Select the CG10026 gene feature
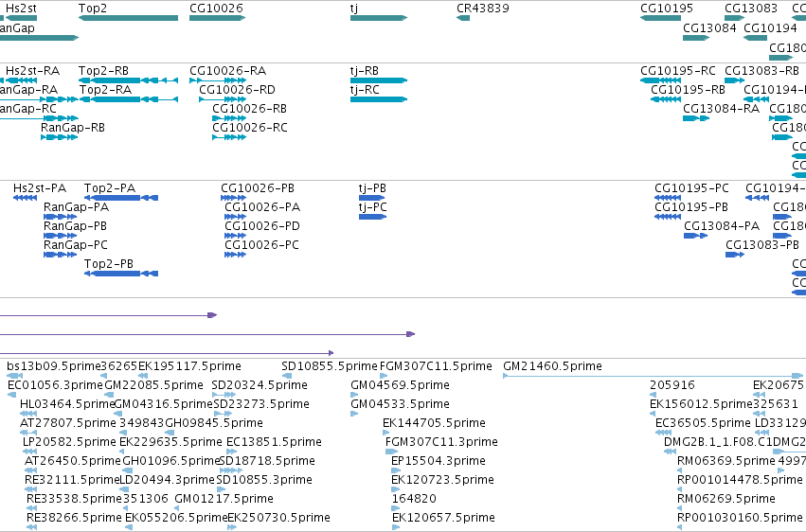This screenshot has width=806, height=532. point(218,18)
